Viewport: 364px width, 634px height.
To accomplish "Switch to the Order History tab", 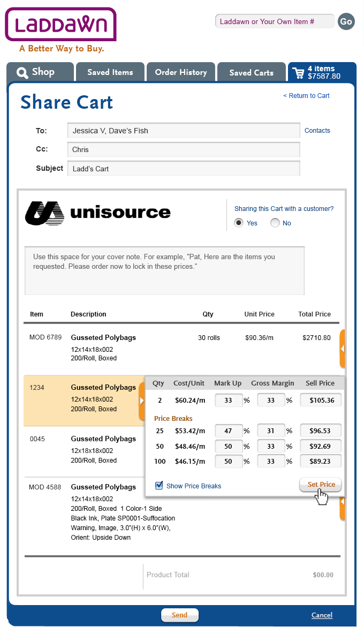I will (180, 72).
